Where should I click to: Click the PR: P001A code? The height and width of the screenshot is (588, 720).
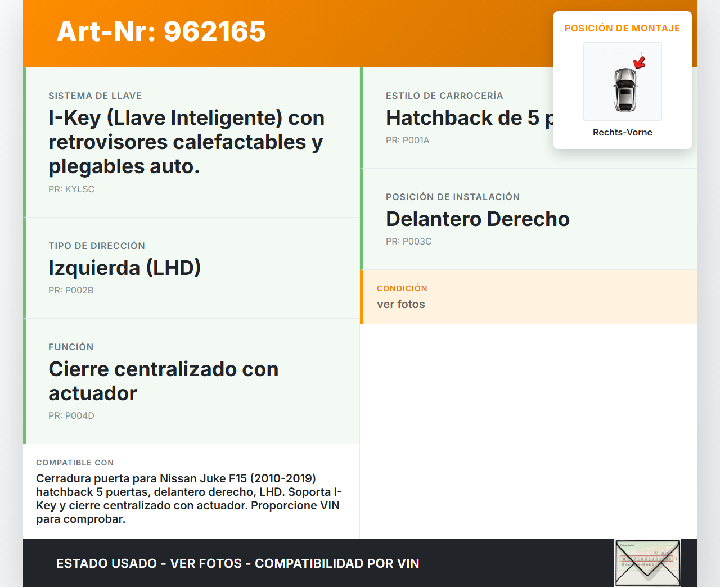coord(407,141)
